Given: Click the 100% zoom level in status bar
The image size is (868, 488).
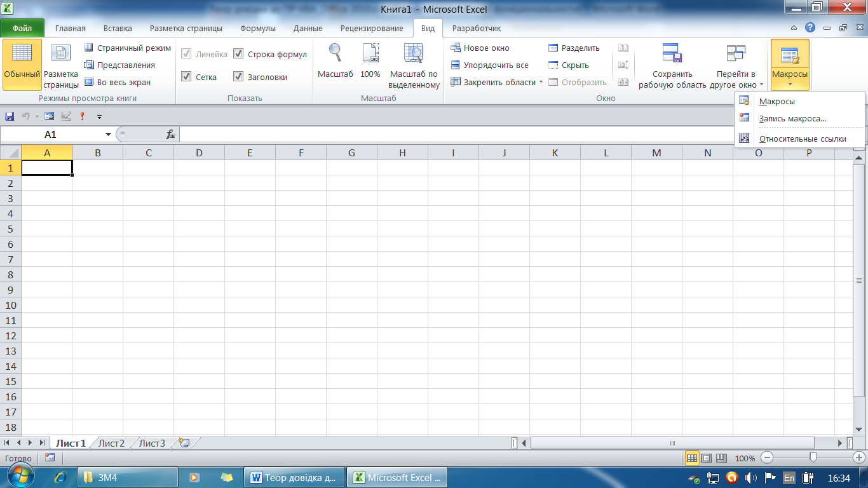Looking at the screenshot, I should click(745, 458).
